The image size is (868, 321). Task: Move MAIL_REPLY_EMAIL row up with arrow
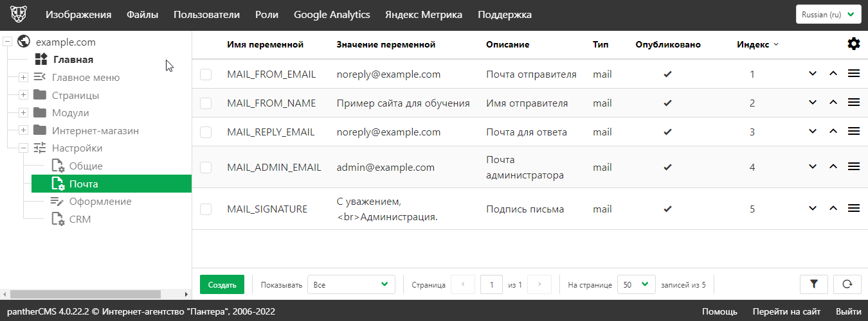pyautogui.click(x=833, y=132)
